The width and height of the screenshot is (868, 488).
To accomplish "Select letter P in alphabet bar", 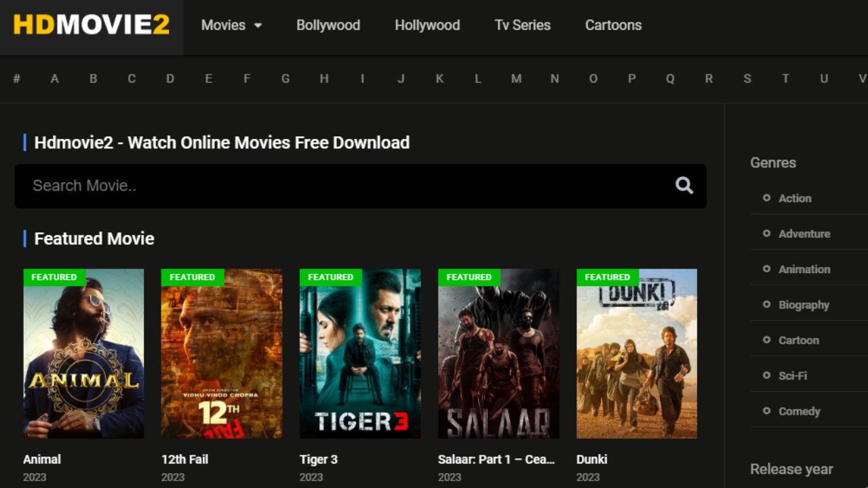I will coord(631,79).
